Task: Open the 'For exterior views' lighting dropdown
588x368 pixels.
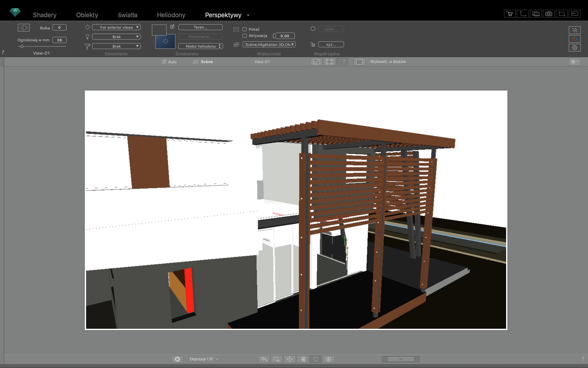Action: pyautogui.click(x=116, y=27)
